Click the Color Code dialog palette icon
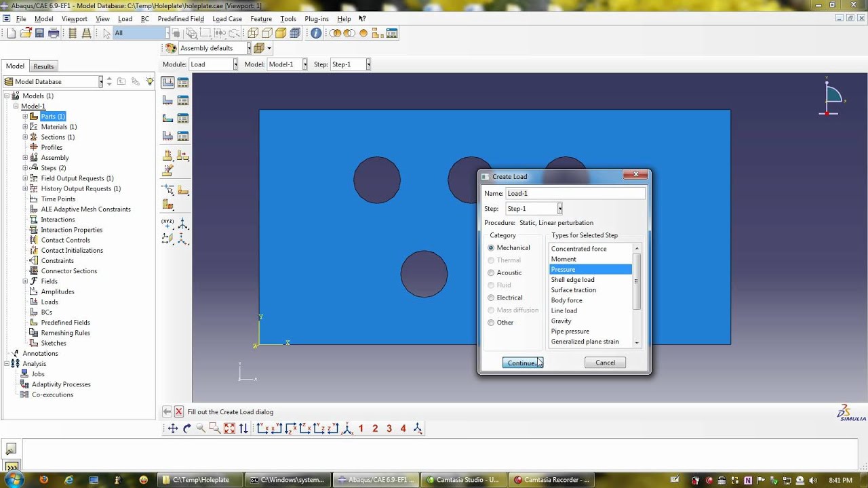The width and height of the screenshot is (868, 488). click(171, 48)
